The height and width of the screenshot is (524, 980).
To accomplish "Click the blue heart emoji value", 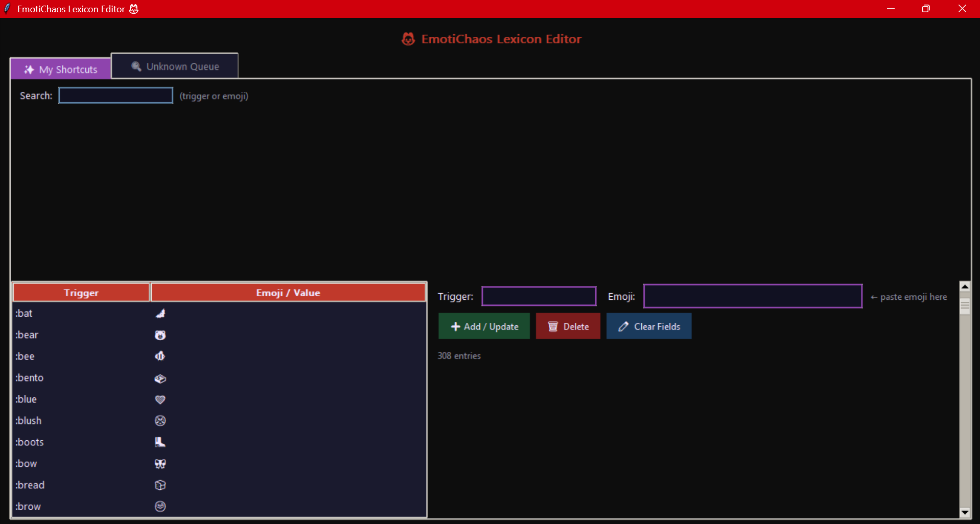I will (160, 399).
